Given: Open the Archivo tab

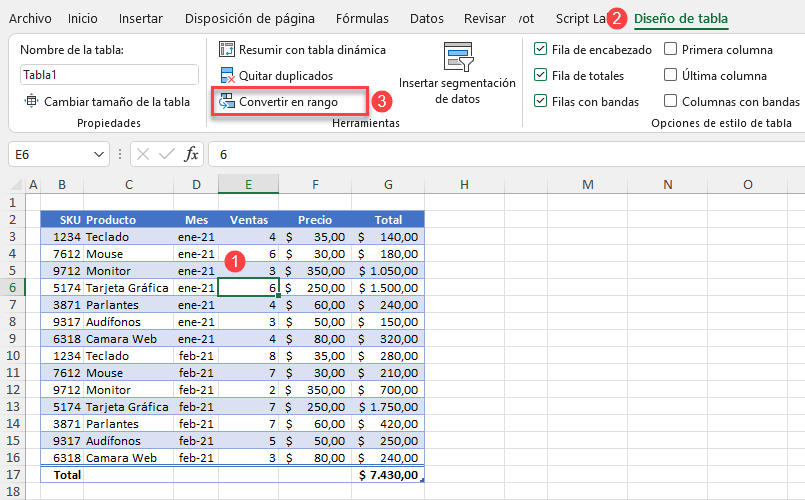Looking at the screenshot, I should click(30, 18).
